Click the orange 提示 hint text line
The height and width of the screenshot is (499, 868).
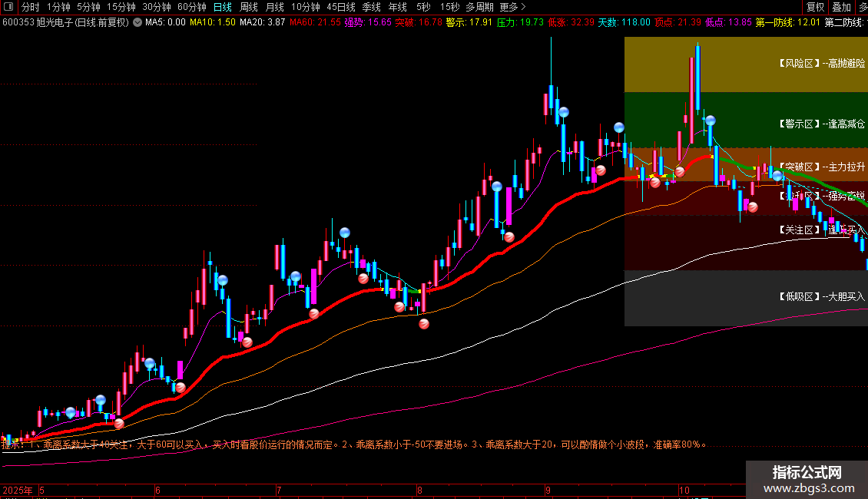click(354, 444)
